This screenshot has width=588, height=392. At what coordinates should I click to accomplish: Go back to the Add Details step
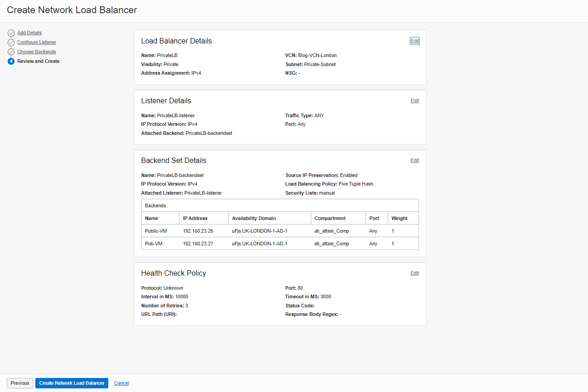point(29,33)
